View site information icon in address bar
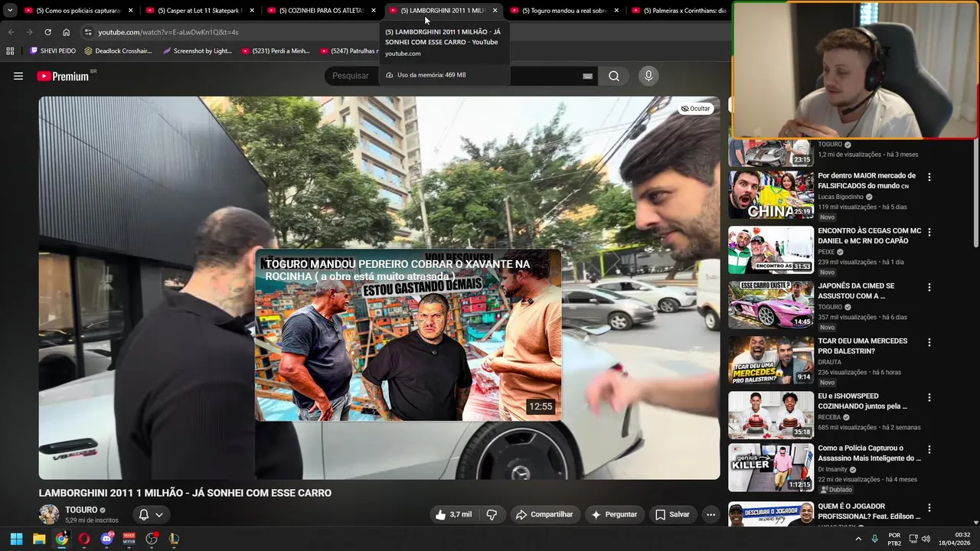The image size is (980, 551). tap(88, 32)
